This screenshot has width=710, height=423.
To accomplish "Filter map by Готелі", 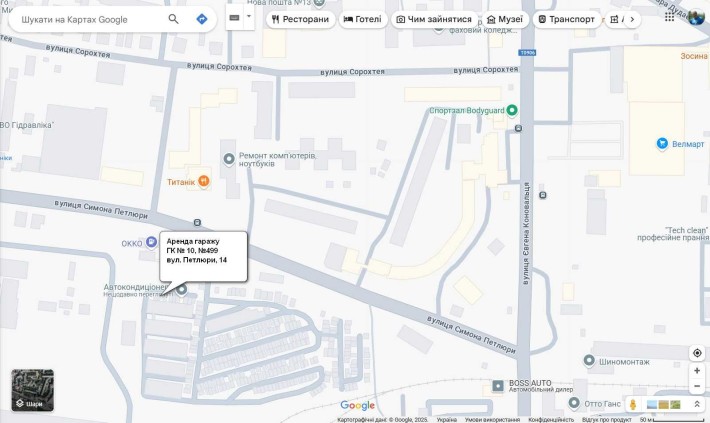I will point(363,19).
